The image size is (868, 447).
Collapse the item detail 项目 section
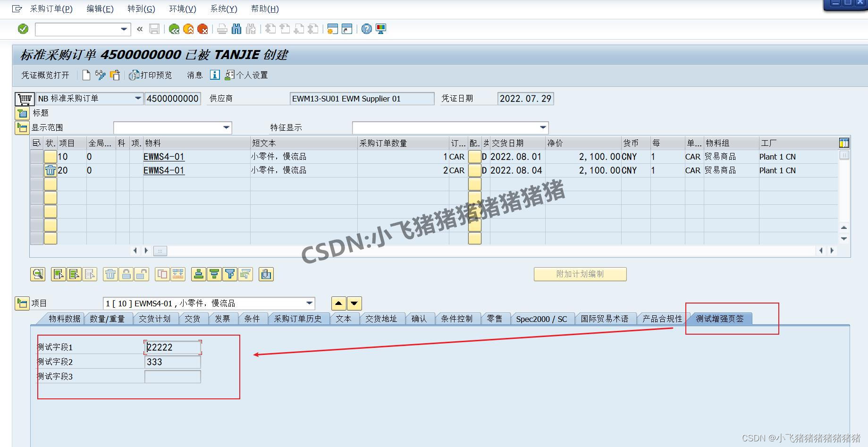point(22,304)
